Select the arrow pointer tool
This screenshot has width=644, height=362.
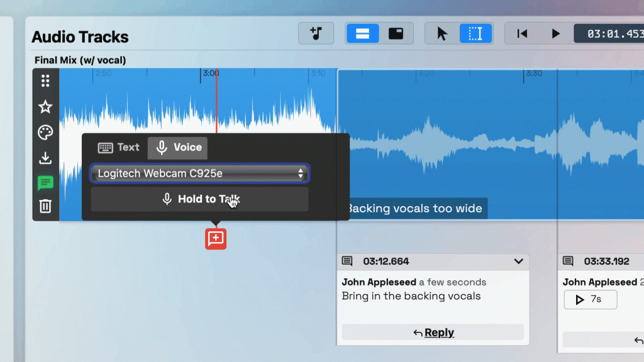pos(442,33)
